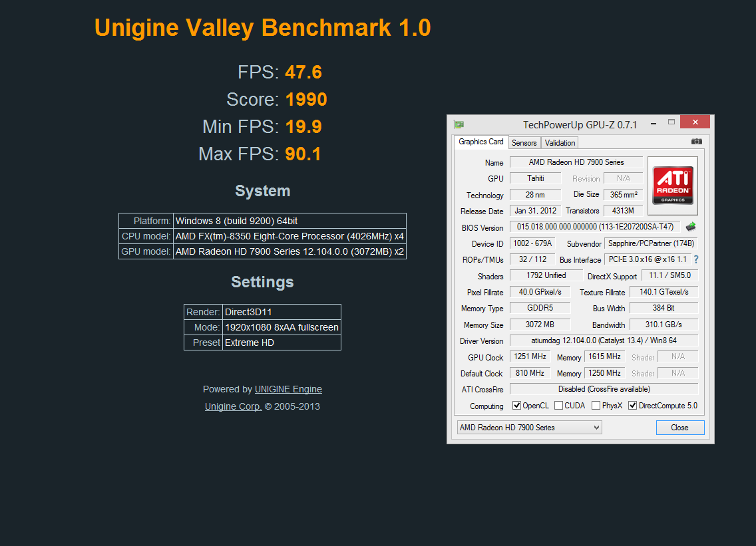
Task: Click the GPU-Z title bar app icon
Action: click(x=459, y=125)
